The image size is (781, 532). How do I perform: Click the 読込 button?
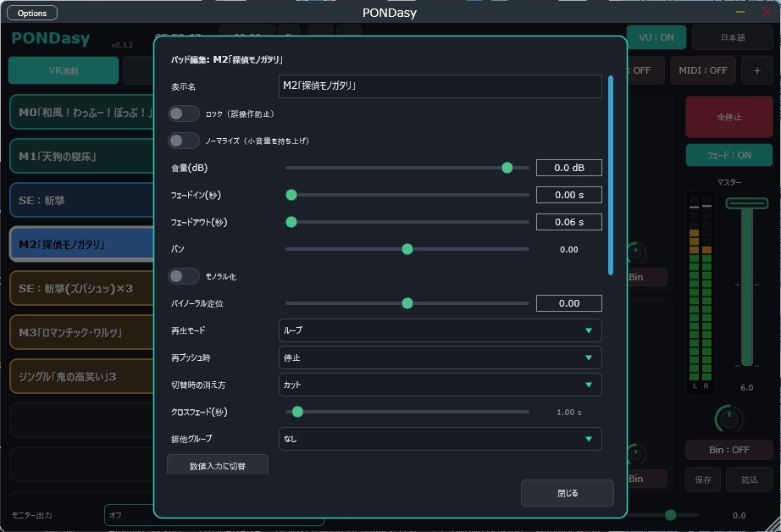tap(749, 479)
